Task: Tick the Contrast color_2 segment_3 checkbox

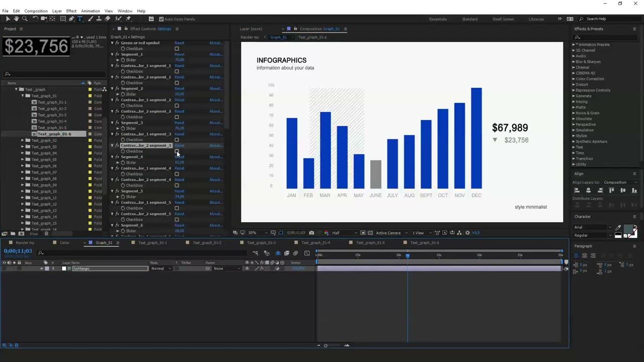Action: click(x=177, y=151)
